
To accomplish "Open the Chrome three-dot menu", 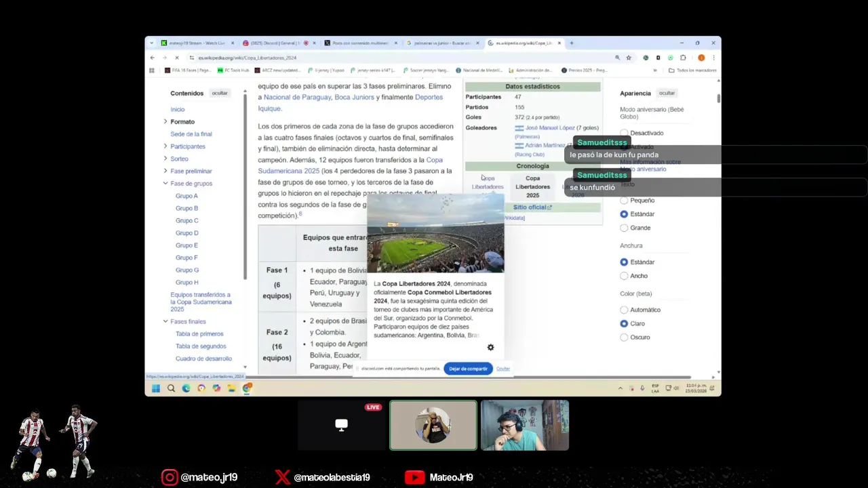I will [713, 58].
